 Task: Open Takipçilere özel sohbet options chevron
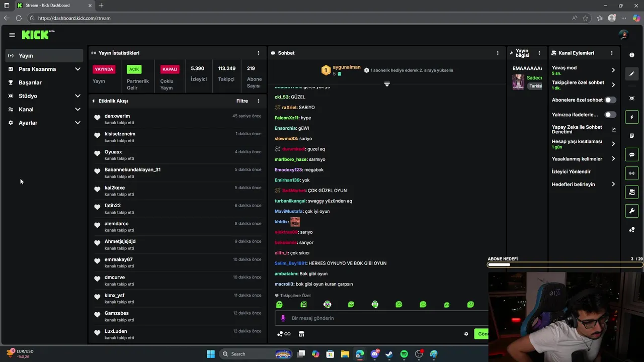[x=613, y=84]
